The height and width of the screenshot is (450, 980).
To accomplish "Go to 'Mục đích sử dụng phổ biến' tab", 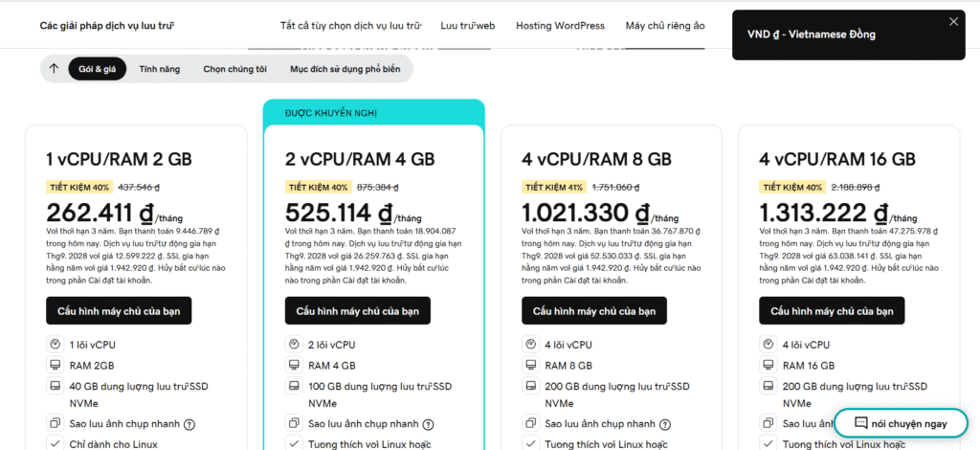I will [345, 69].
